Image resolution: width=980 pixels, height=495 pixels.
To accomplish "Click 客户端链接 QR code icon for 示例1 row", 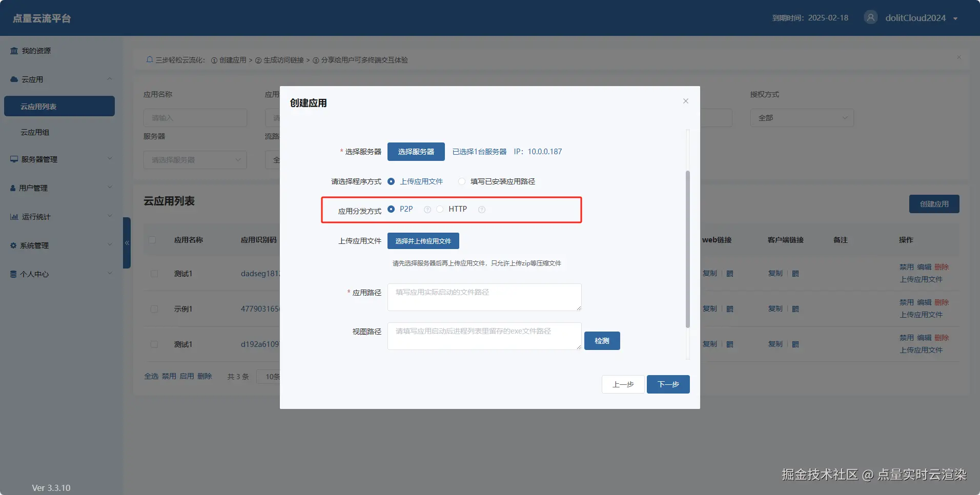I will click(795, 309).
